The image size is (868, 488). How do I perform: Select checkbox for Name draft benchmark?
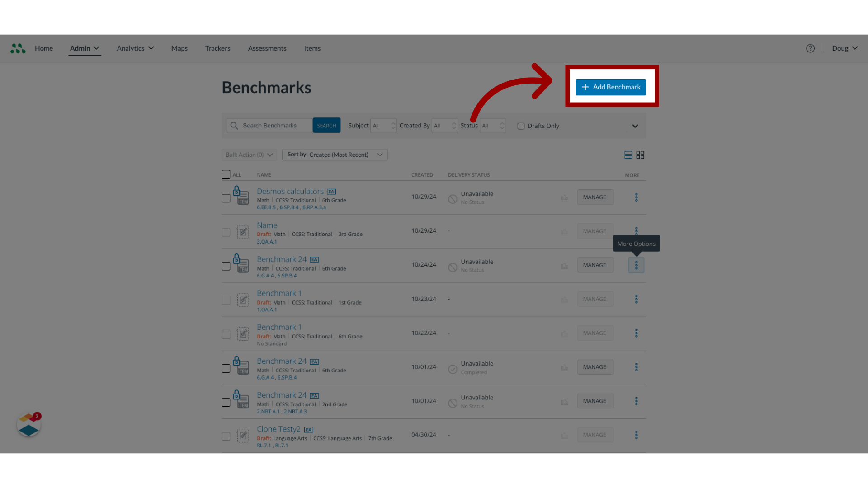point(226,232)
